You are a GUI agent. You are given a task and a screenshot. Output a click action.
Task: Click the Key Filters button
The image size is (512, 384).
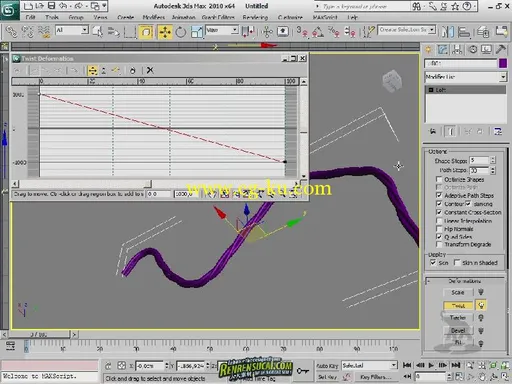click(375, 377)
